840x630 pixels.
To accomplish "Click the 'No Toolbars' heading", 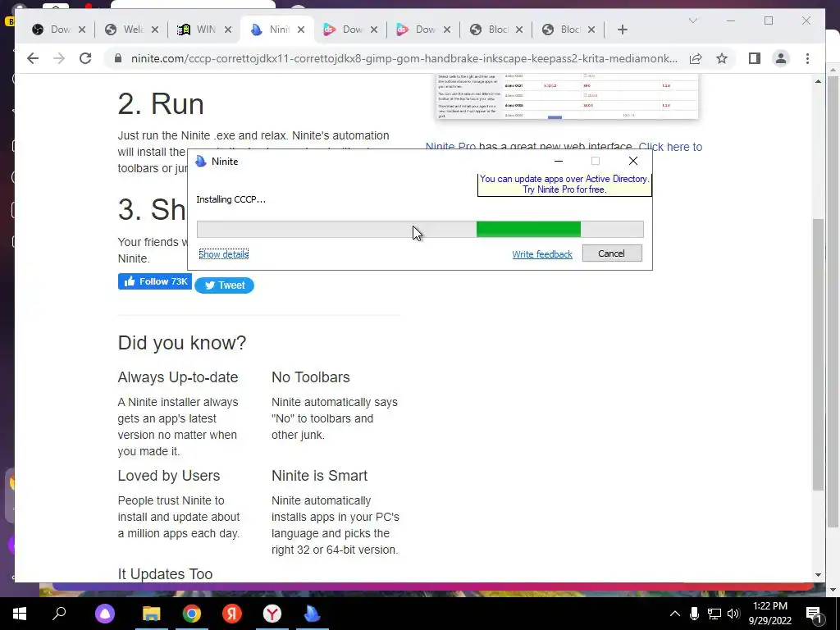I will (x=311, y=377).
